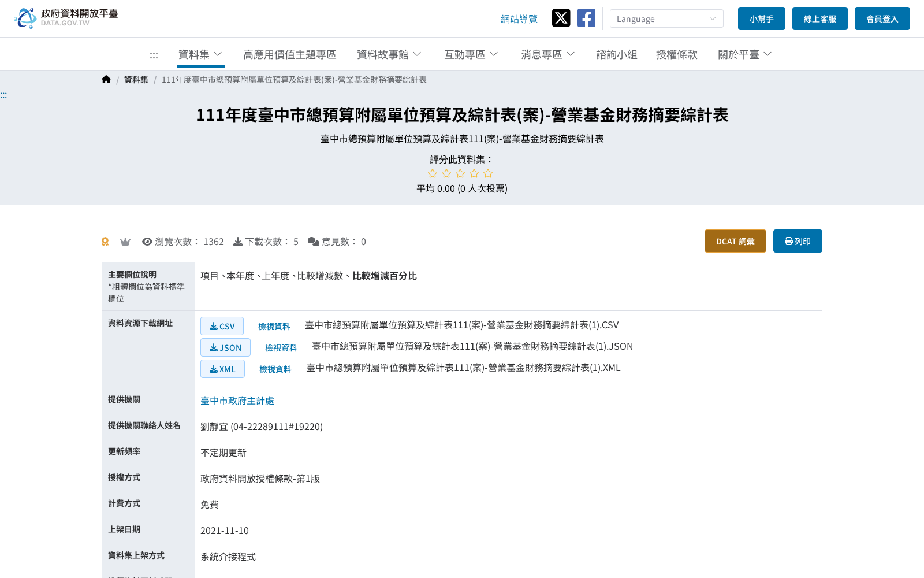Image resolution: width=924 pixels, height=578 pixels.
Task: Click the XML file name ending (1).XML
Action: (463, 368)
